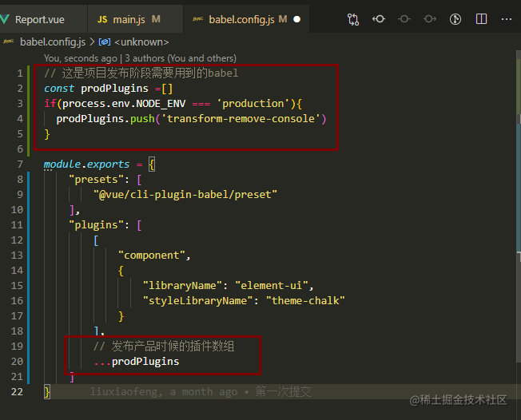Click the babel icon on babel.config.js tab
Screen dimensions: 521x420
point(197,19)
